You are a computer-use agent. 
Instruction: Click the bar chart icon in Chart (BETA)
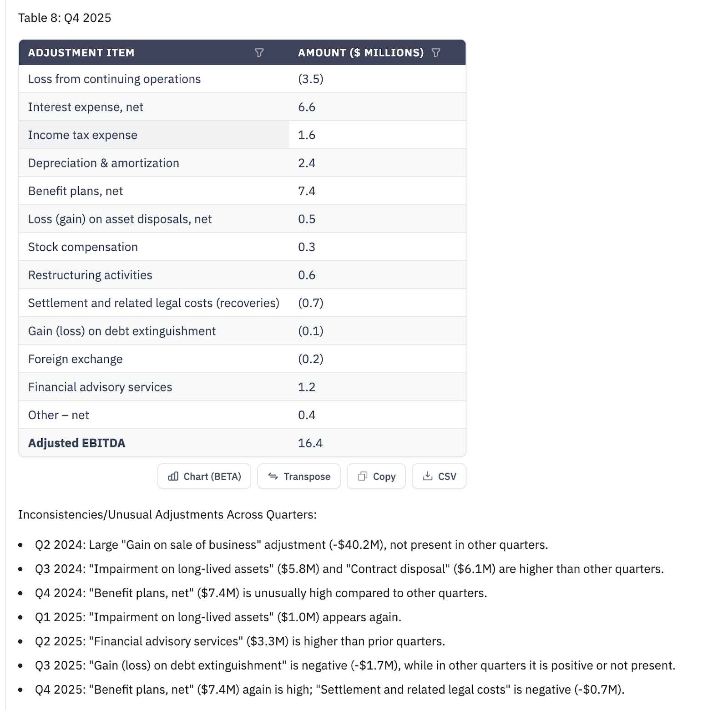point(173,477)
